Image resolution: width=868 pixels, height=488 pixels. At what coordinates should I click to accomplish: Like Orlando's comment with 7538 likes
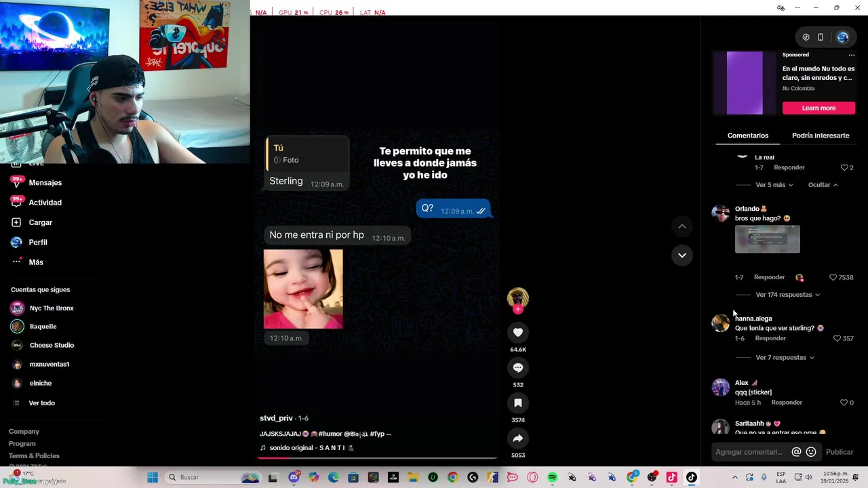pyautogui.click(x=833, y=277)
